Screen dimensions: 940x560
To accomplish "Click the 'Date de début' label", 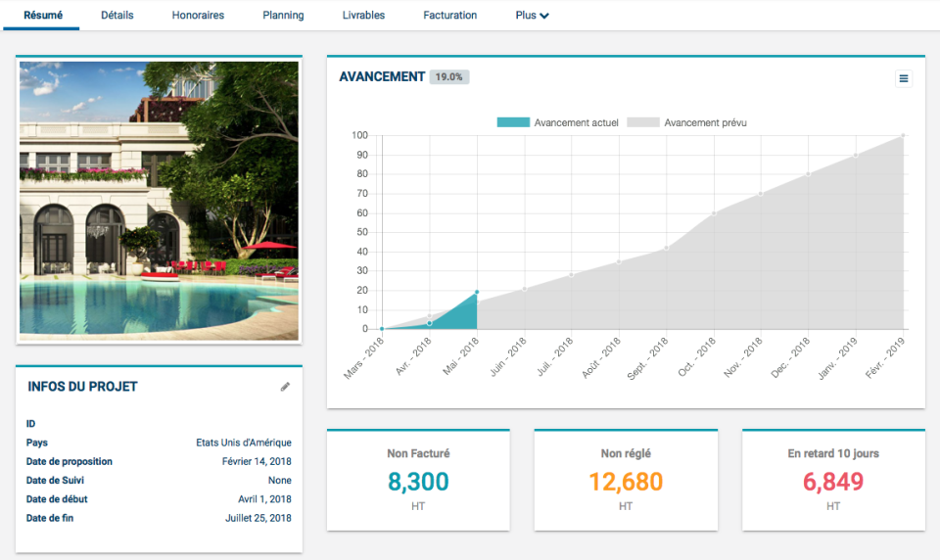I will 57,499.
